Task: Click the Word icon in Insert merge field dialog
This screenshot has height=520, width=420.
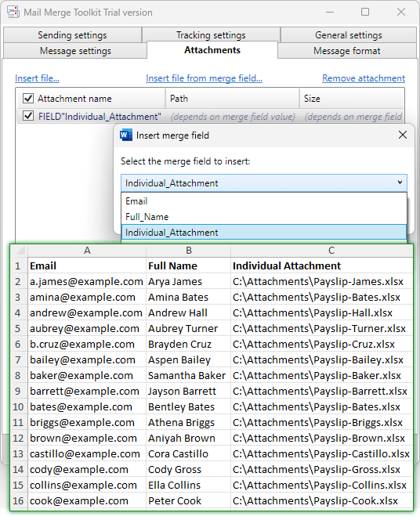Action: [126, 135]
